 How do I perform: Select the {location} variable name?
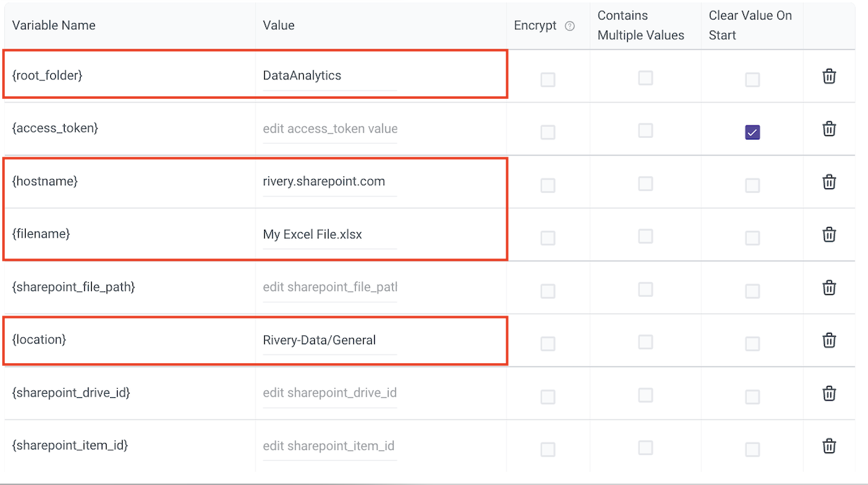(x=39, y=340)
